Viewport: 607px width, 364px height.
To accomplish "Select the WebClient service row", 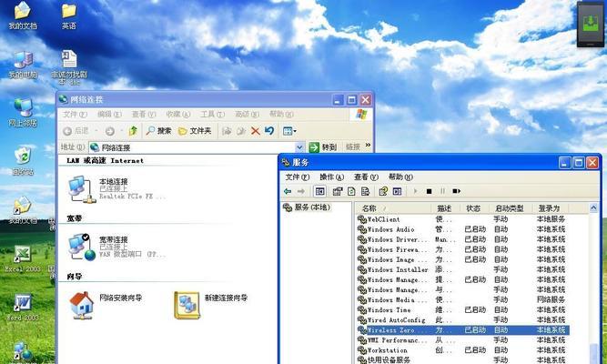I will (462, 219).
